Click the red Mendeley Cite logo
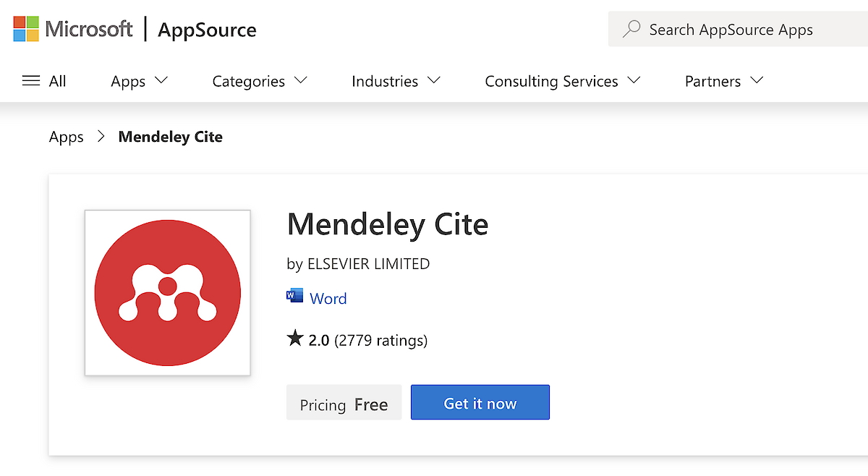The width and height of the screenshot is (868, 476). [168, 293]
